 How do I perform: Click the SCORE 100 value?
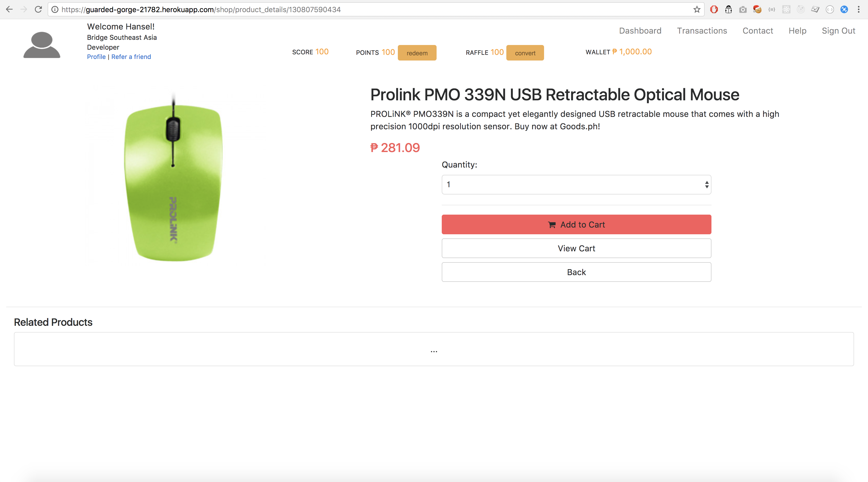tap(310, 52)
